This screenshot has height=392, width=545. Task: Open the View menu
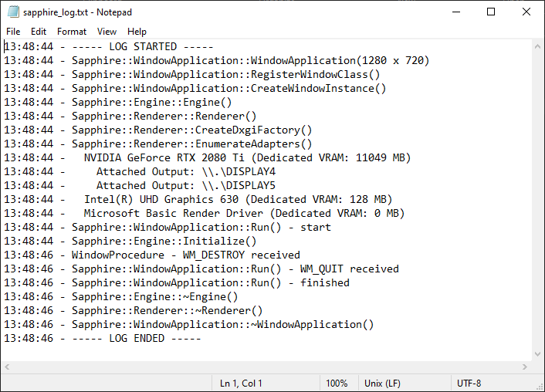pos(107,32)
